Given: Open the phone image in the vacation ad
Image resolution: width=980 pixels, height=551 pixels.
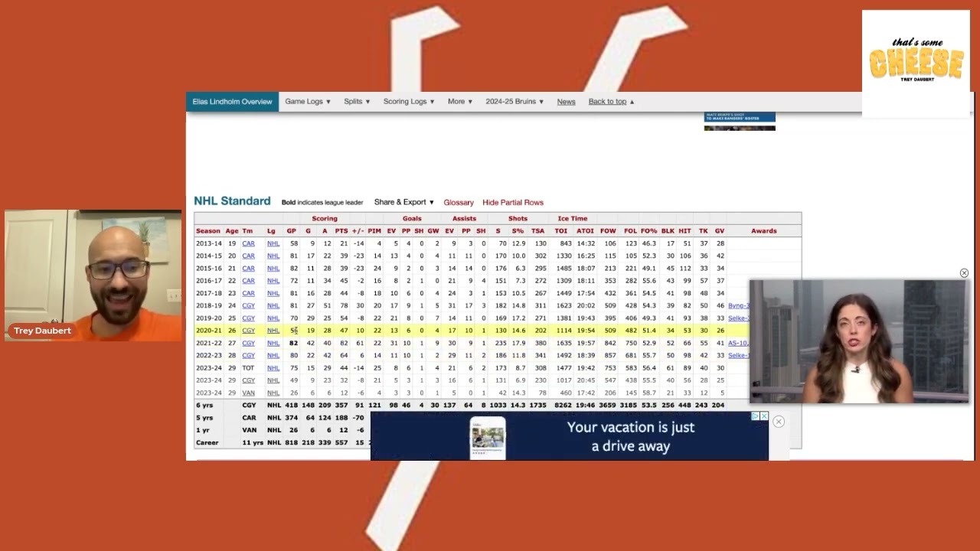Looking at the screenshot, I should (488, 438).
